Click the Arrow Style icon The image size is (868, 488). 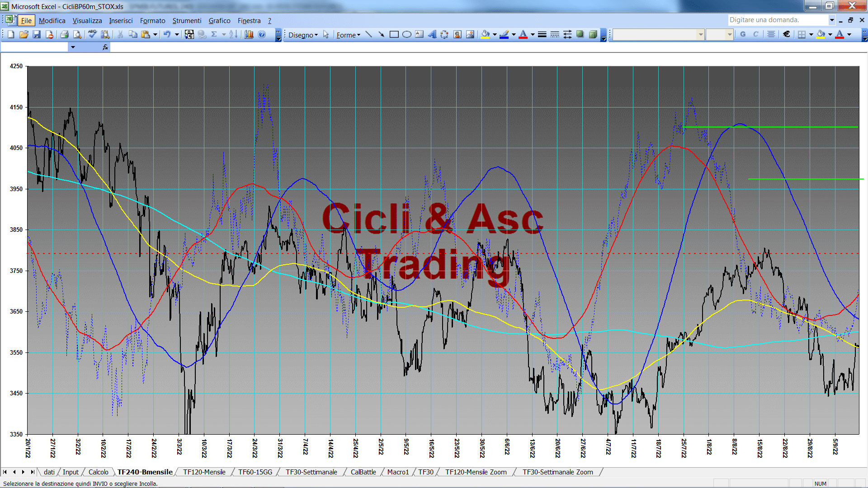(567, 34)
